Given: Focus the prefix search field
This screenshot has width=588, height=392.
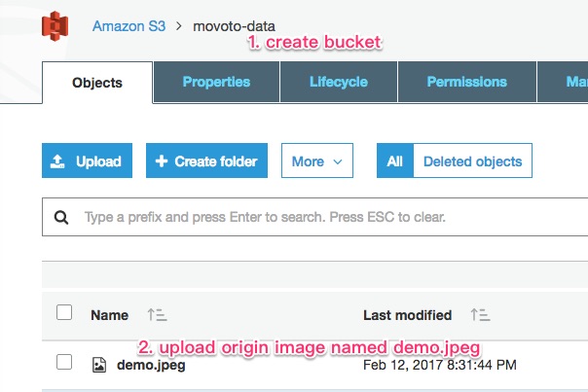Looking at the screenshot, I should [x=321, y=218].
